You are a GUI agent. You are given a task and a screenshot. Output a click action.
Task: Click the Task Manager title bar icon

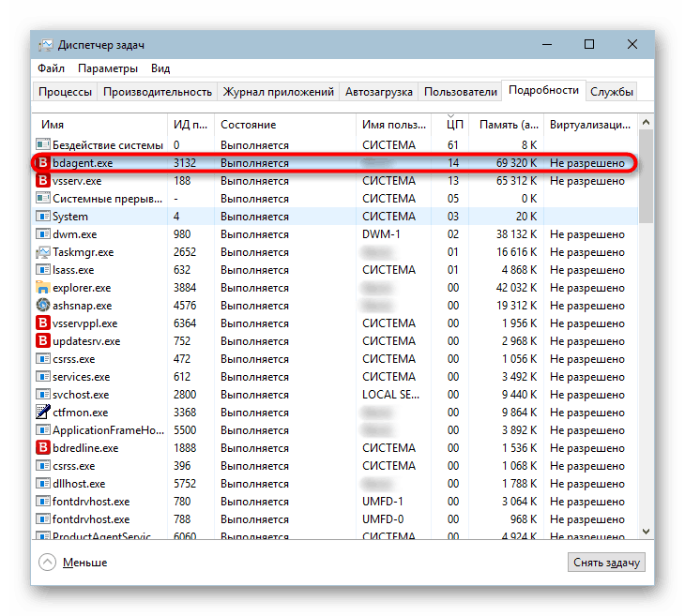click(46, 45)
